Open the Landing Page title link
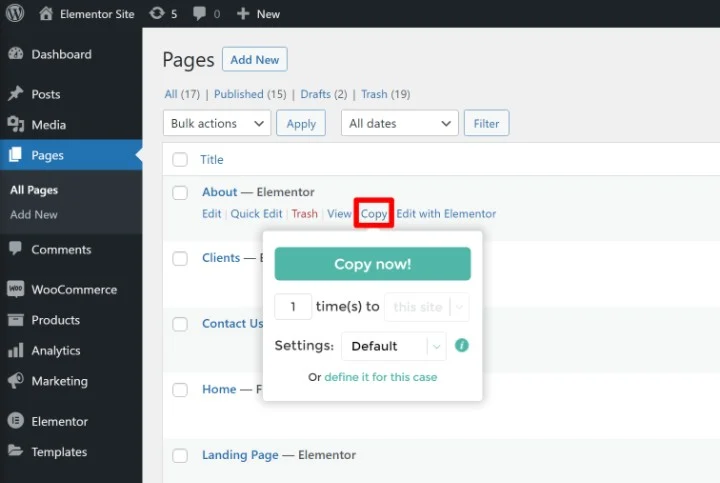 240,455
